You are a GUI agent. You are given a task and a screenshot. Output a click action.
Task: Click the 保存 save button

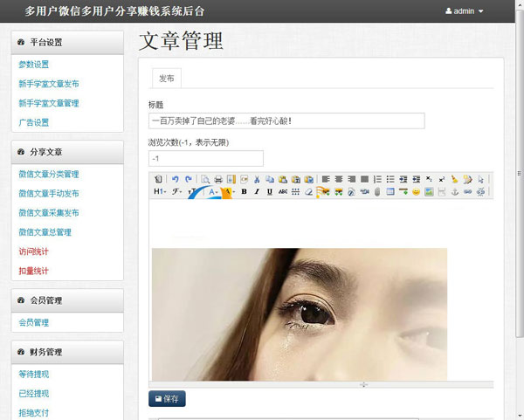(x=167, y=399)
